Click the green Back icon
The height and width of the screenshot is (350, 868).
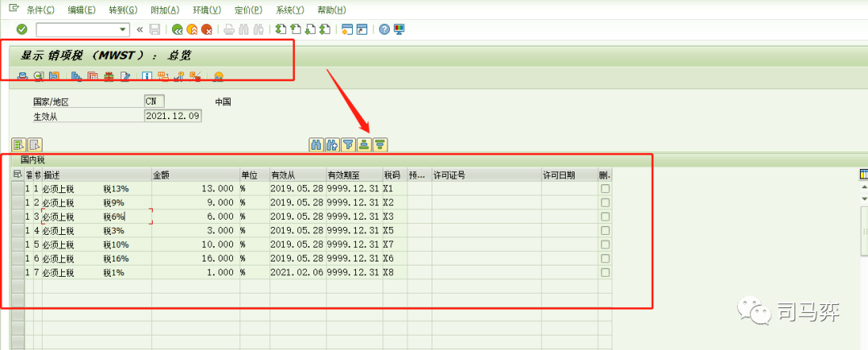[x=177, y=29]
